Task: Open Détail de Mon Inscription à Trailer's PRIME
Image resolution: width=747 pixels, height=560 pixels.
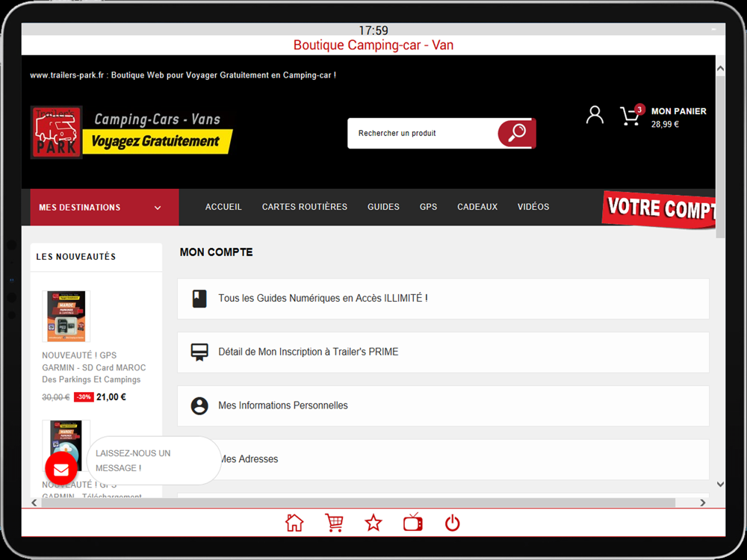Action: pos(443,352)
